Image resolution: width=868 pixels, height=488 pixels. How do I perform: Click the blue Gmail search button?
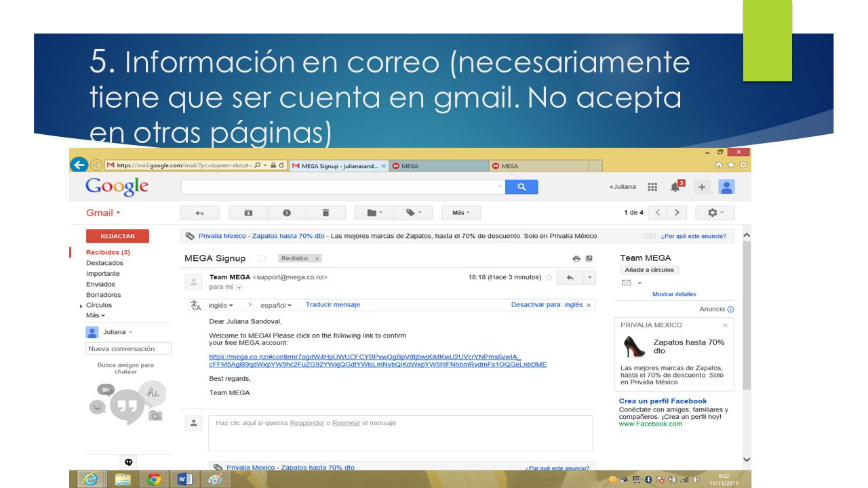521,187
